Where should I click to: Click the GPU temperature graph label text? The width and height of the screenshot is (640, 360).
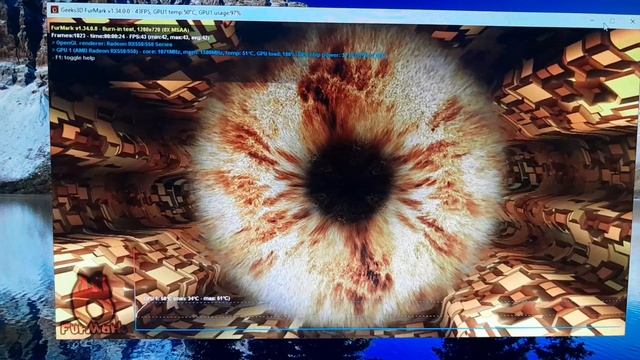tap(187, 299)
